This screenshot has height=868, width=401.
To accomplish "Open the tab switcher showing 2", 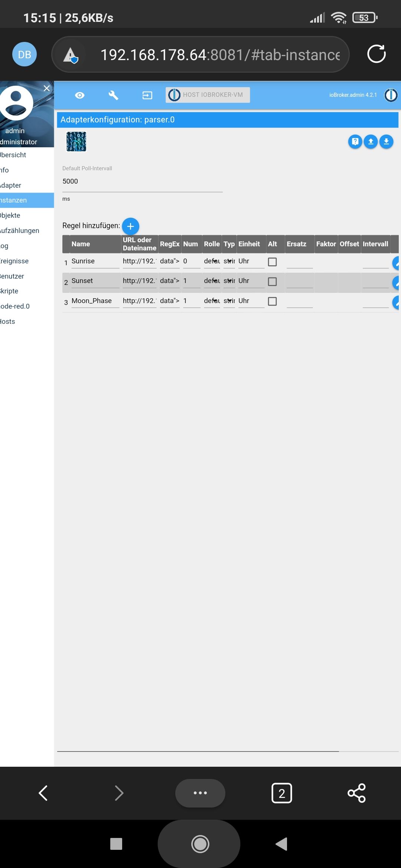I will pos(282,793).
